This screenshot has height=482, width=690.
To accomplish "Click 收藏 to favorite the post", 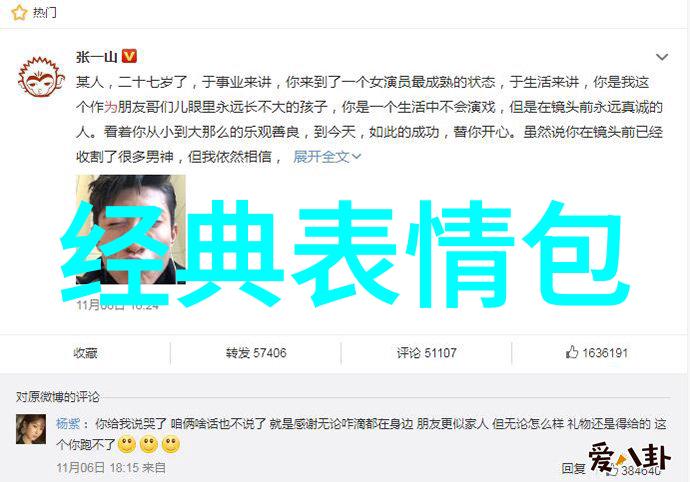I will pyautogui.click(x=85, y=353).
